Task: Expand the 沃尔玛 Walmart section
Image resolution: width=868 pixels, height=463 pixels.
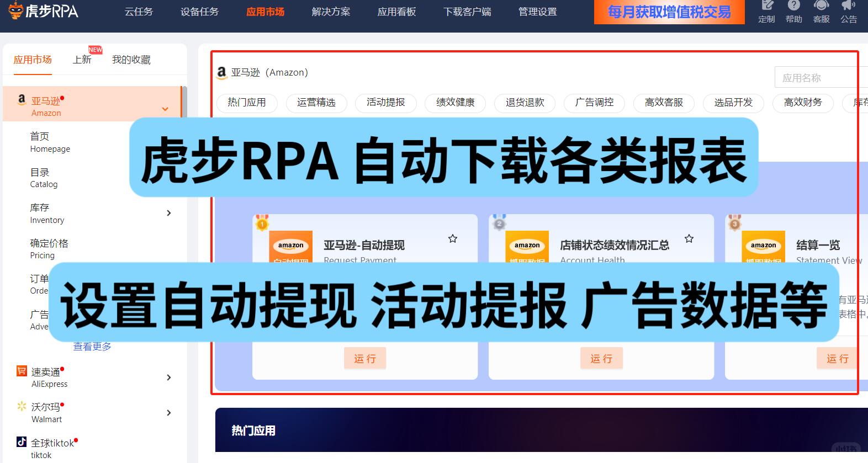Action: (x=169, y=413)
